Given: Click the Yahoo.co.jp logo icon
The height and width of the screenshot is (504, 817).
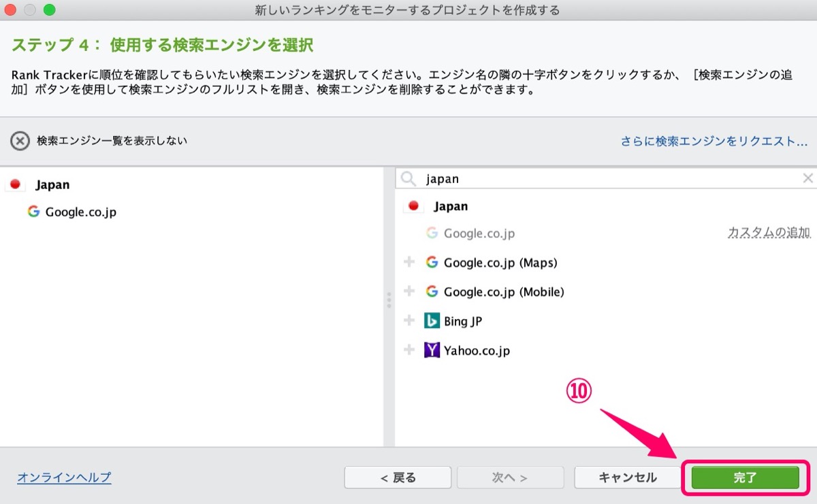Looking at the screenshot, I should 432,350.
